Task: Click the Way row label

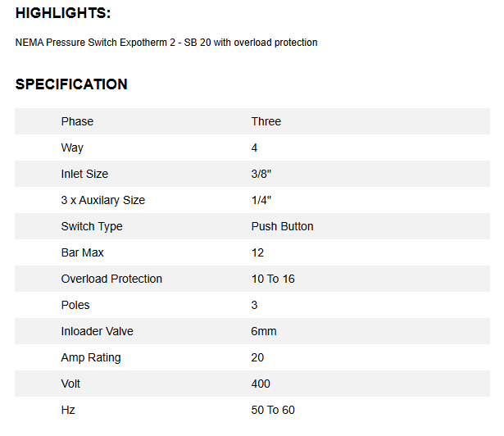Action: pos(72,148)
